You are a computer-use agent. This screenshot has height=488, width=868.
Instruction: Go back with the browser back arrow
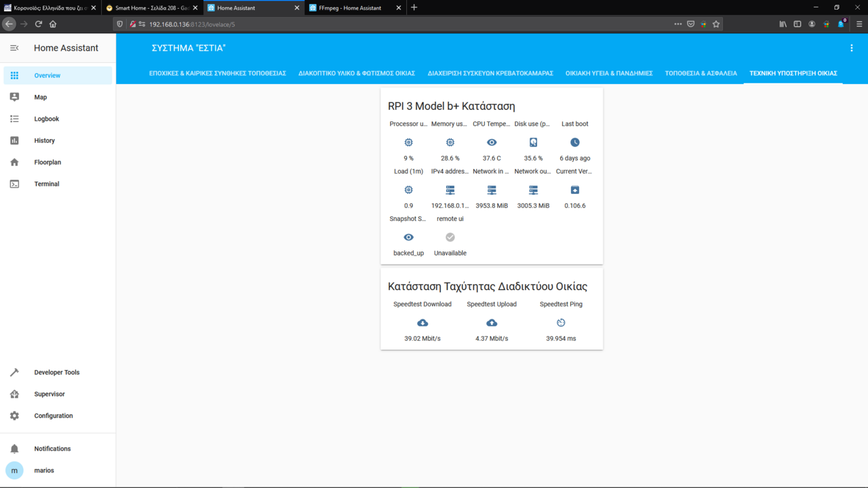point(9,24)
